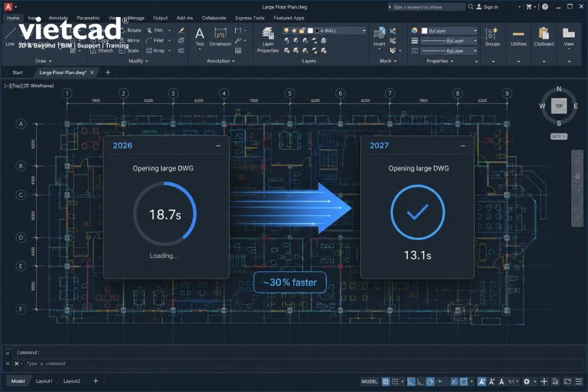
Task: Toggle clean screen icon in status bar
Action: [x=568, y=382]
